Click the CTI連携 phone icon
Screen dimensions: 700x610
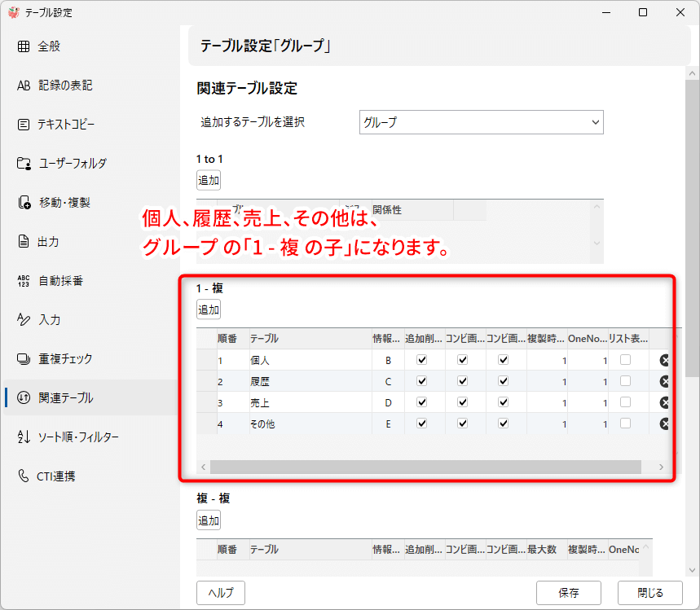(24, 476)
